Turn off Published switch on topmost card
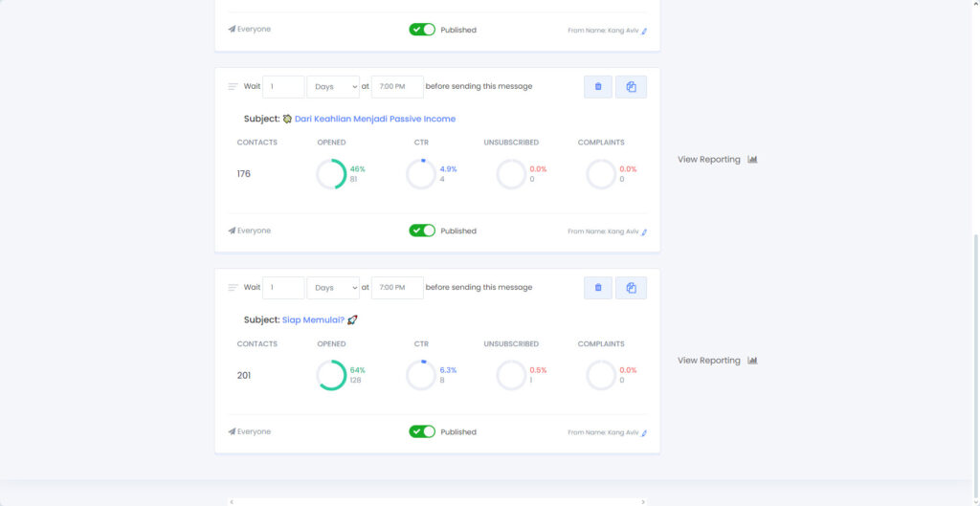 [422, 30]
